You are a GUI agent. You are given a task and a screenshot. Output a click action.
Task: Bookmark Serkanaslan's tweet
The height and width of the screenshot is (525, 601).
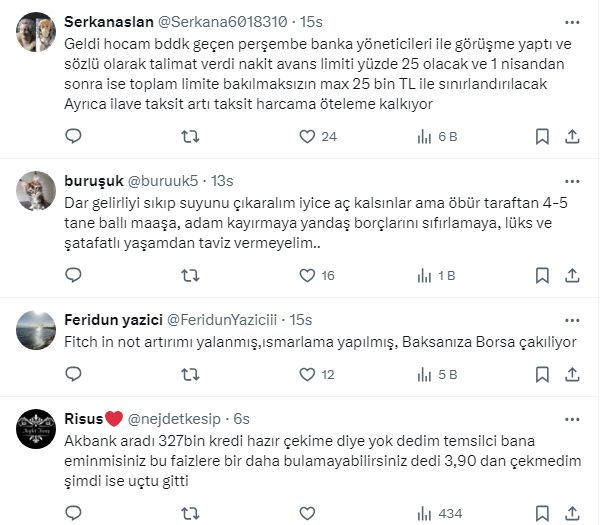[540, 137]
